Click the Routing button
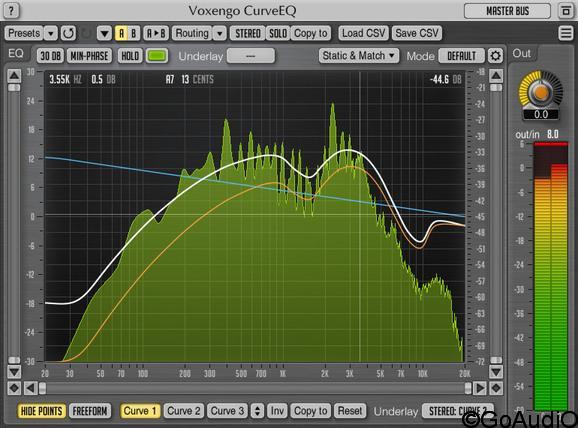This screenshot has width=578, height=428. [x=192, y=34]
